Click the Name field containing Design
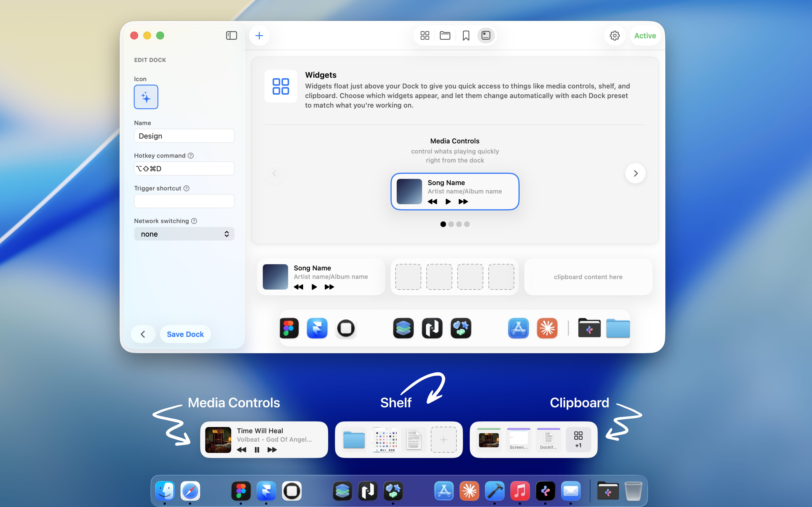Image resolution: width=812 pixels, height=507 pixels. 184,136
